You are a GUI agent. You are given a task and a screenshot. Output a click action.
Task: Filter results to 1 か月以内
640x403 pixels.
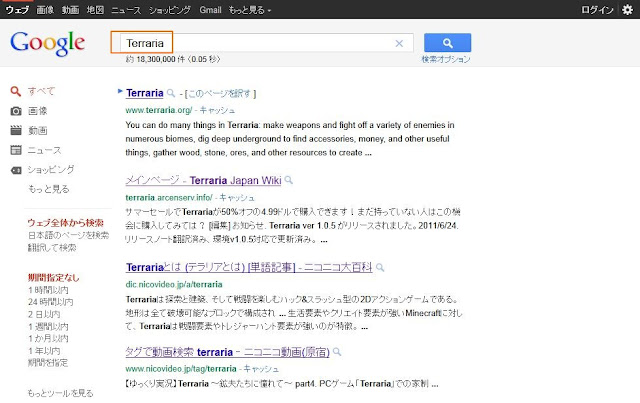click(x=48, y=338)
